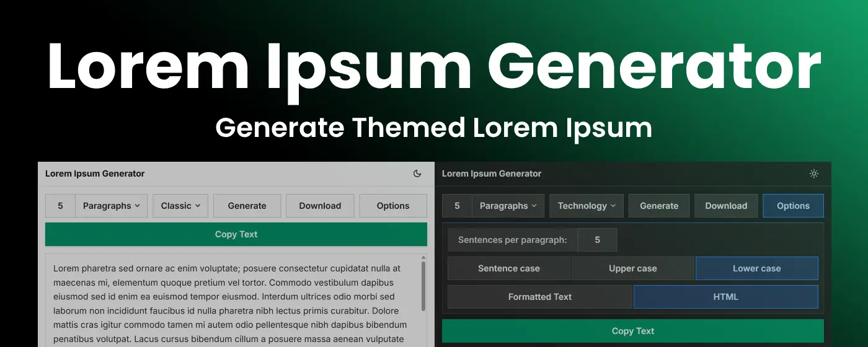Open Technology theme dropdown

pyautogui.click(x=587, y=206)
